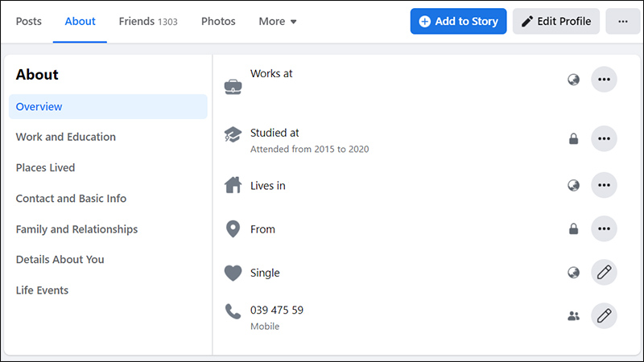Select the About tab
Viewport: 644px width, 362px height.
click(x=80, y=22)
